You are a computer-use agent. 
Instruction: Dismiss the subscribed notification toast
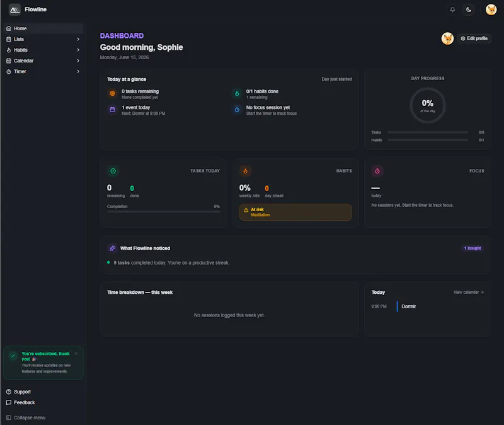tap(76, 354)
